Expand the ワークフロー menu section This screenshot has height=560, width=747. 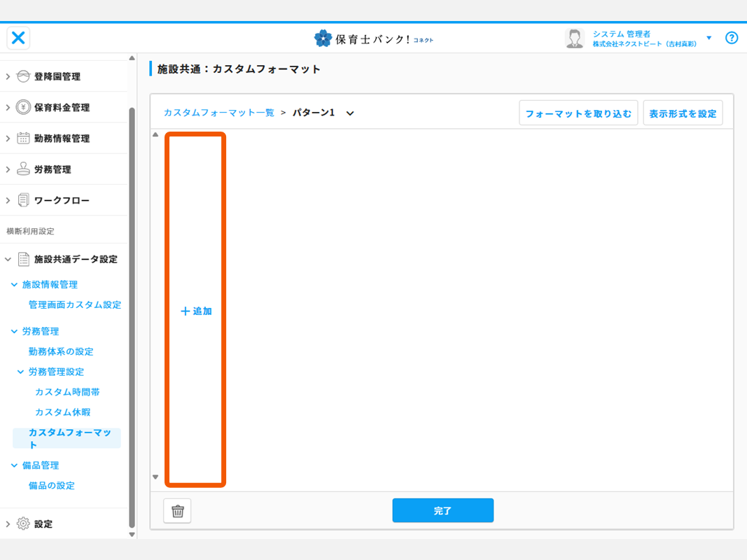(8, 200)
